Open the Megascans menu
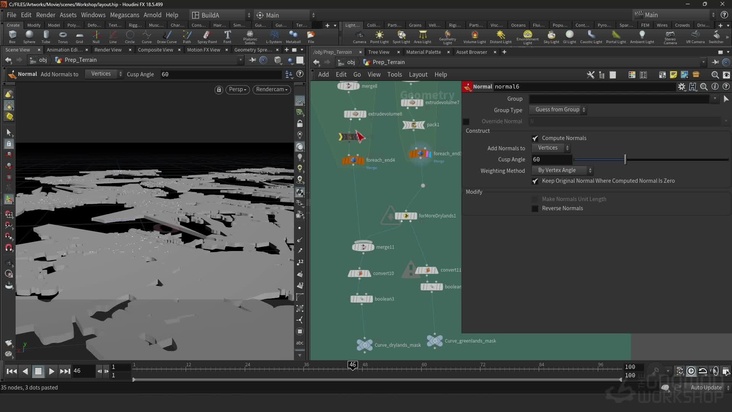732x412 pixels. [125, 15]
